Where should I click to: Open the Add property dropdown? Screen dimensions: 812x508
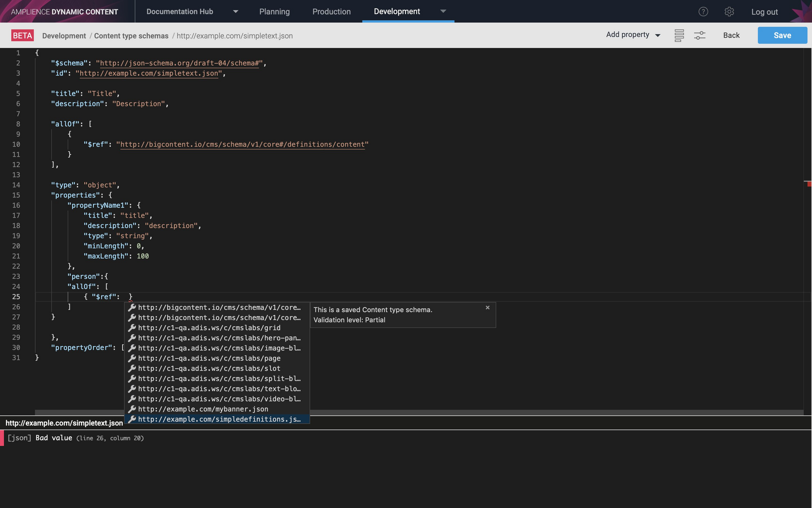coord(633,35)
